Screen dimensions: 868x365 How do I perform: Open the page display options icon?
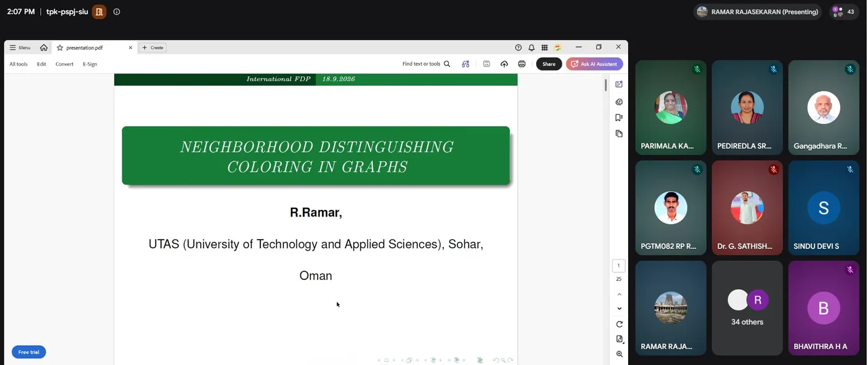(619, 339)
